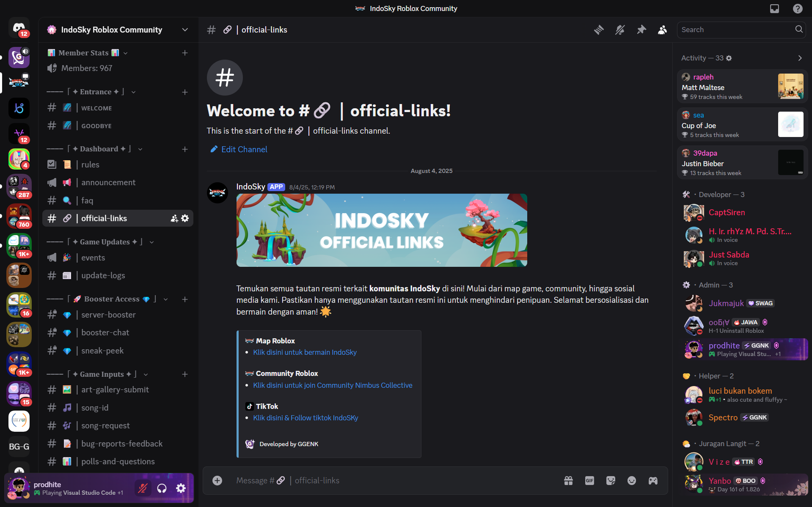Open the faq channel
812x507 pixels.
pos(118,200)
